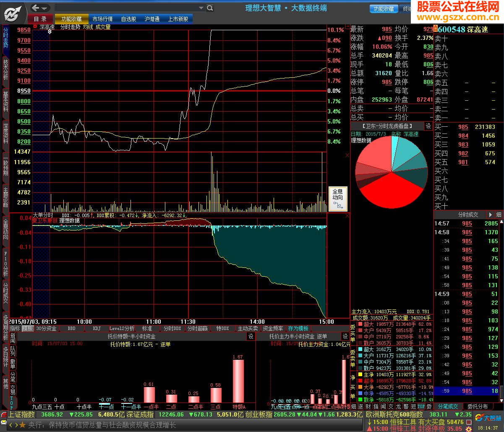Switch to the 市场行情 tab
This screenshot has width=504, height=432.
(x=102, y=18)
